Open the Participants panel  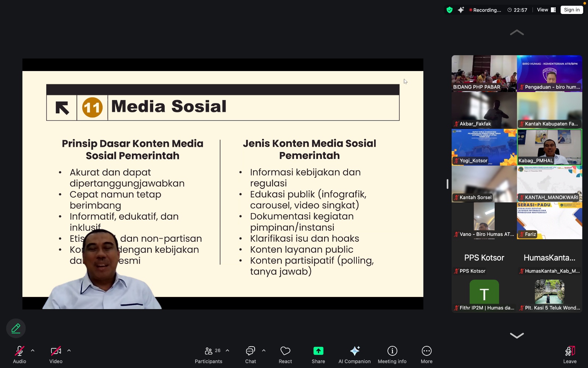coord(208,354)
